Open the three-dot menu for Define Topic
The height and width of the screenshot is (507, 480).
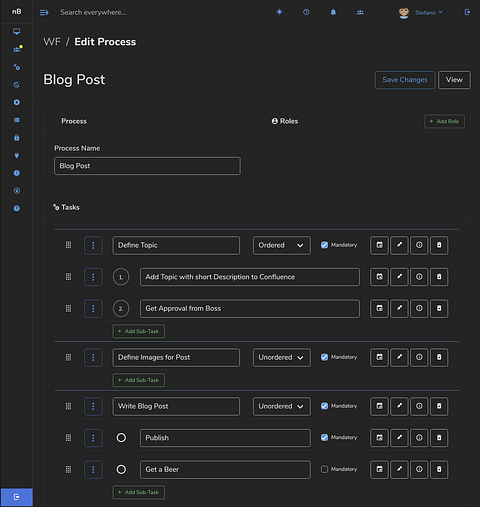(x=93, y=245)
